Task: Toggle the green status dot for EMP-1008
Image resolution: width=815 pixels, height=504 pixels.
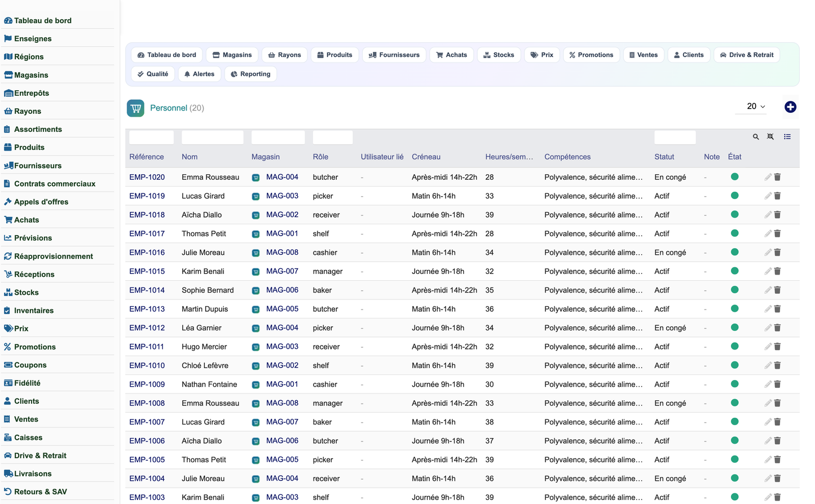Action: (734, 403)
